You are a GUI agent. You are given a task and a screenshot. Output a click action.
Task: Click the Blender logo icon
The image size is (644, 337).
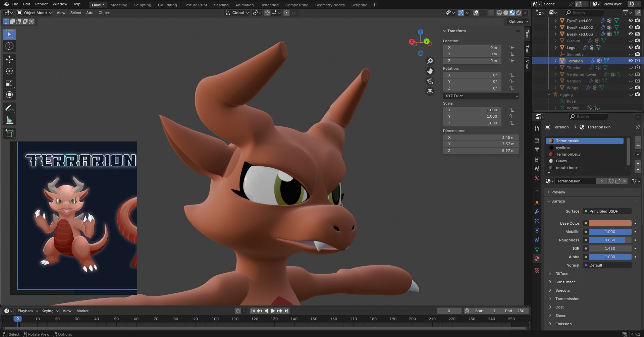pos(6,4)
